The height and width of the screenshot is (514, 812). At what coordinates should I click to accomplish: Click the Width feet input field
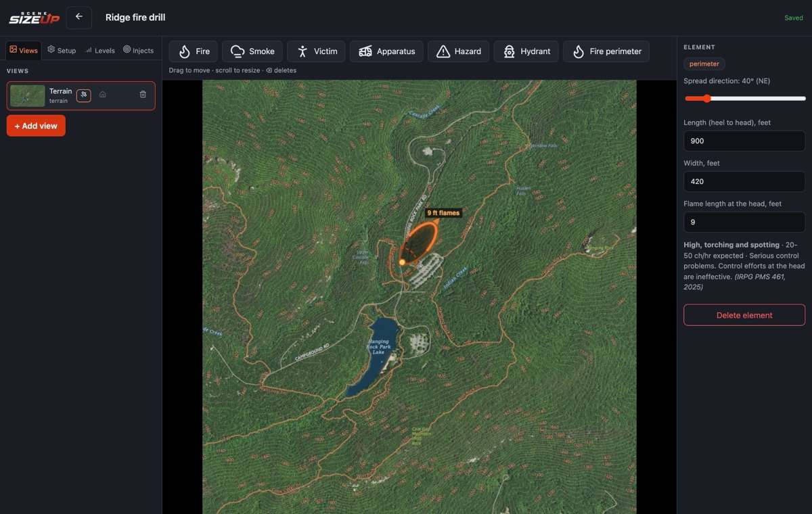tap(744, 181)
